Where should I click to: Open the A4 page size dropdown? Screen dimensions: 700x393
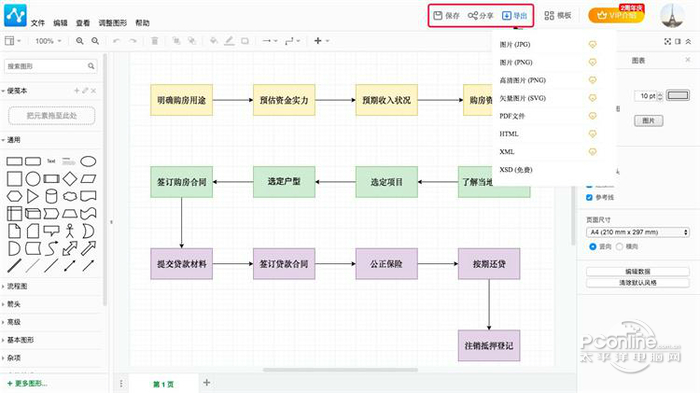pyautogui.click(x=638, y=232)
